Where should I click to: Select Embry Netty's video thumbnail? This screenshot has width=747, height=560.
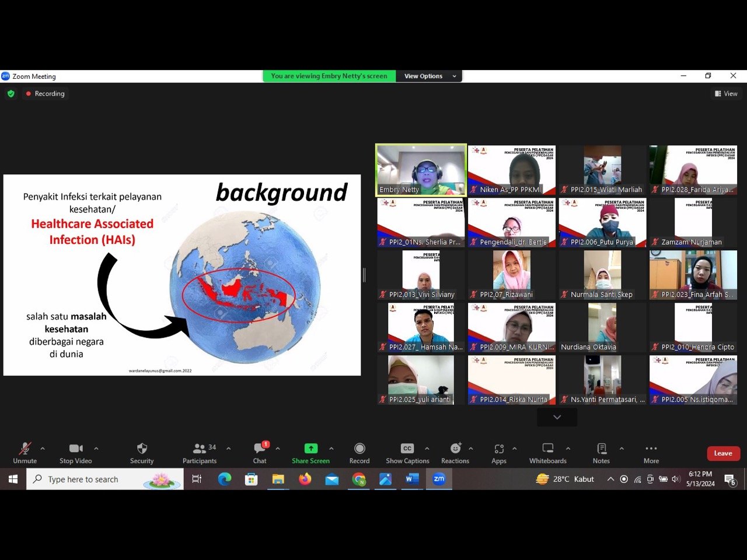[421, 170]
